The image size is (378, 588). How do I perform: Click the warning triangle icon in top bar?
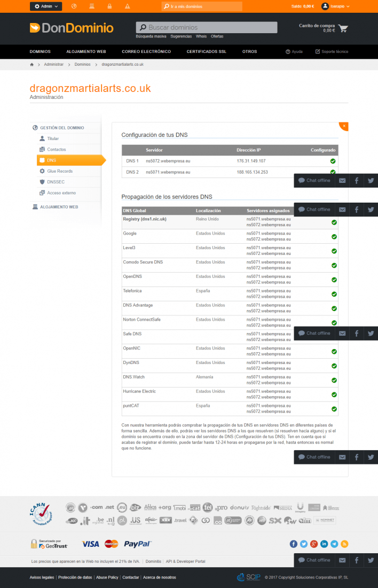coord(128,6)
